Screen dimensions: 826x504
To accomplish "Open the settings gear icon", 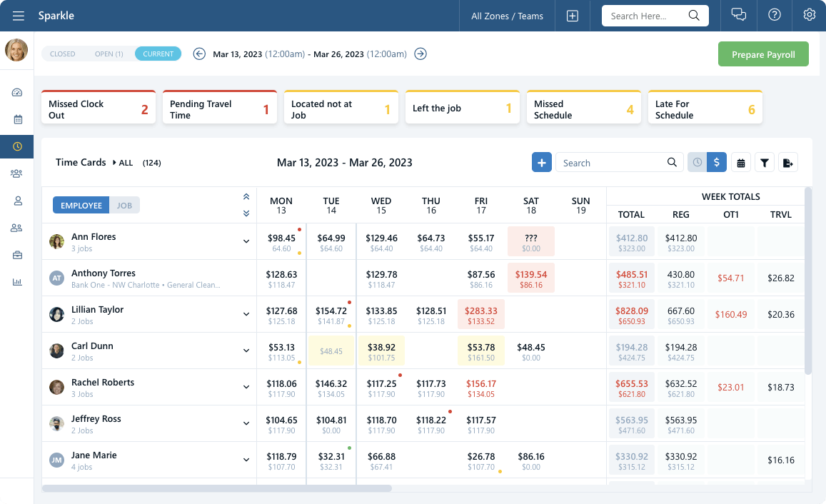I will pos(809,15).
